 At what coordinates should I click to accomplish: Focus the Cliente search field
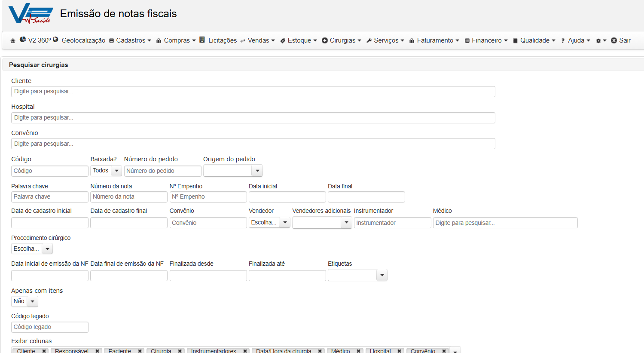pyautogui.click(x=253, y=92)
